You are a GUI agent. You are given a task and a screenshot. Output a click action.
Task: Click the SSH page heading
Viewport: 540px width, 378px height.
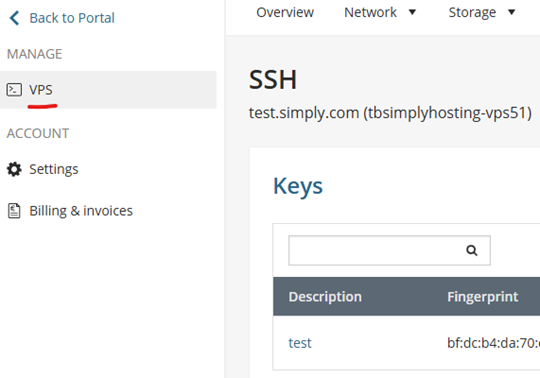tap(273, 80)
